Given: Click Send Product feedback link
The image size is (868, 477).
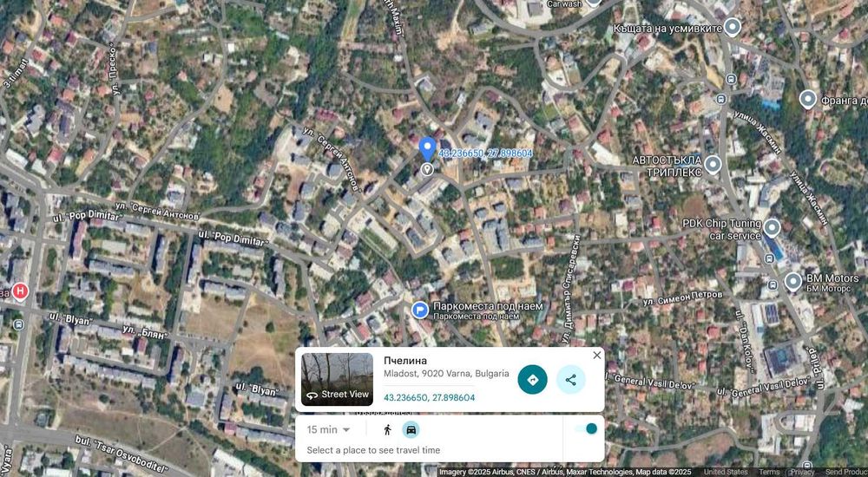Looking at the screenshot, I should tap(846, 472).
